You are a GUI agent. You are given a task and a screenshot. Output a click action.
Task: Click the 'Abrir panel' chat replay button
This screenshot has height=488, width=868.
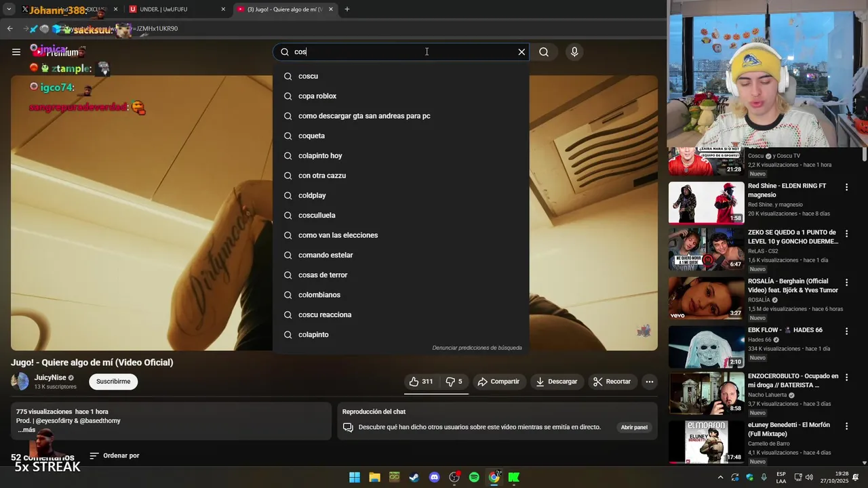point(634,427)
